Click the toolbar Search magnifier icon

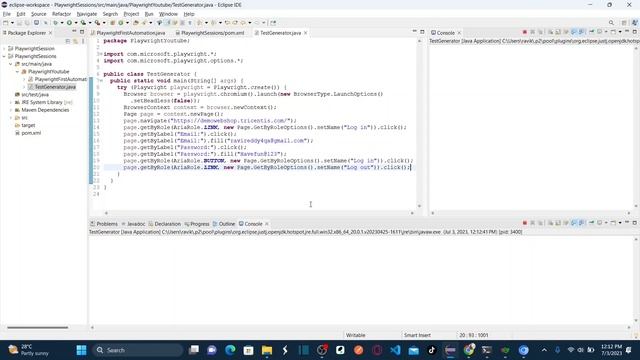(611, 23)
